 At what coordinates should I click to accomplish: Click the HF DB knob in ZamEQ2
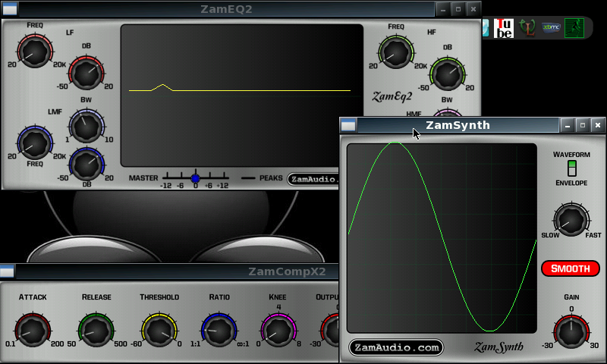tap(448, 74)
